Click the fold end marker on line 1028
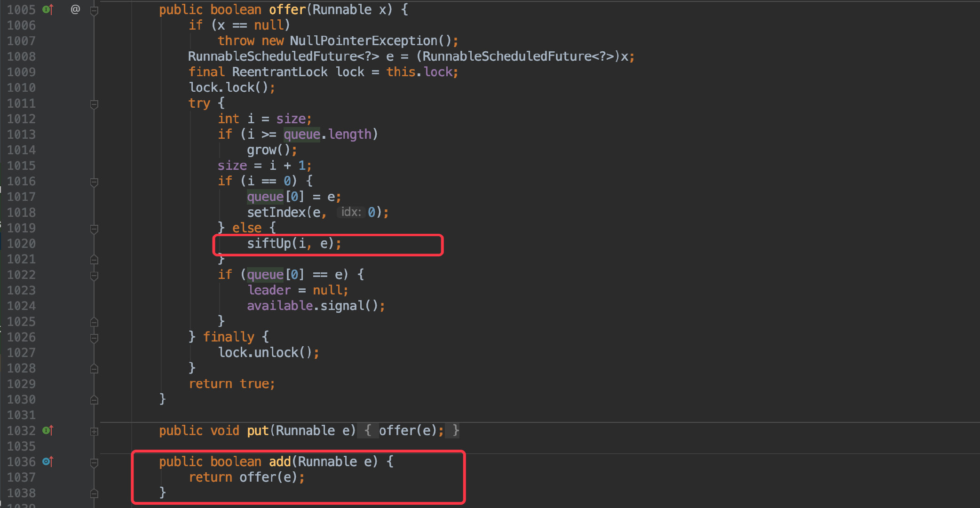 (94, 368)
